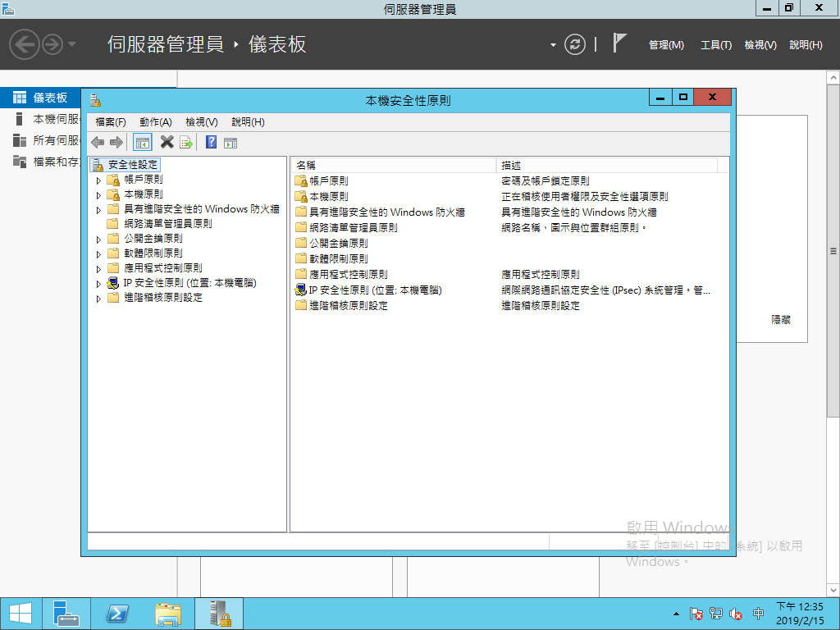Open the 說明(H) menu in Local Security Policy

click(248, 122)
